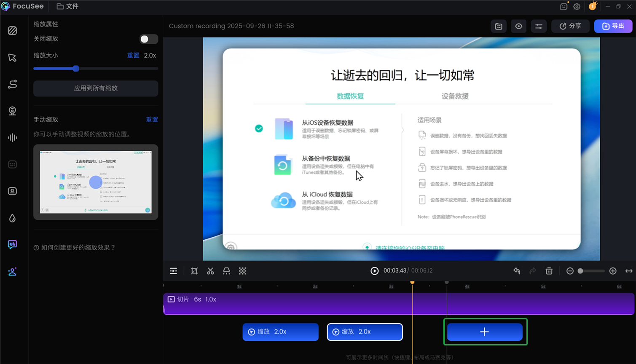Click the undo arrow
This screenshot has height=364, width=636.
coord(517,271)
